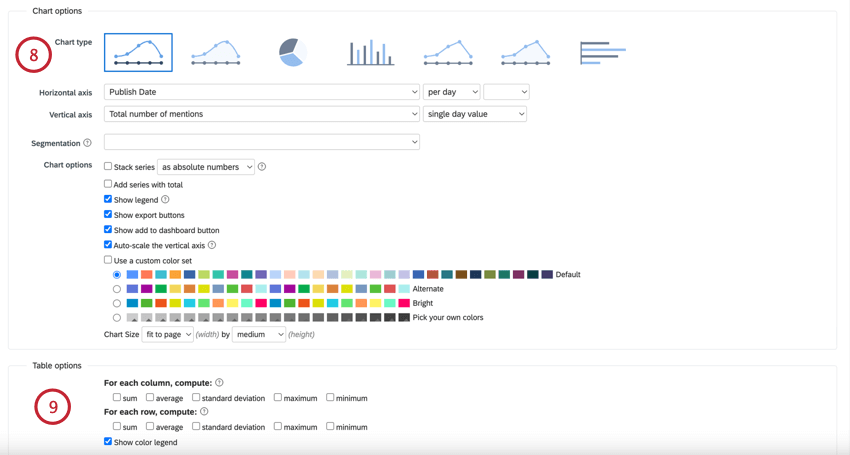Disable Show export buttons
Image resolution: width=850 pixels, height=455 pixels.
108,214
